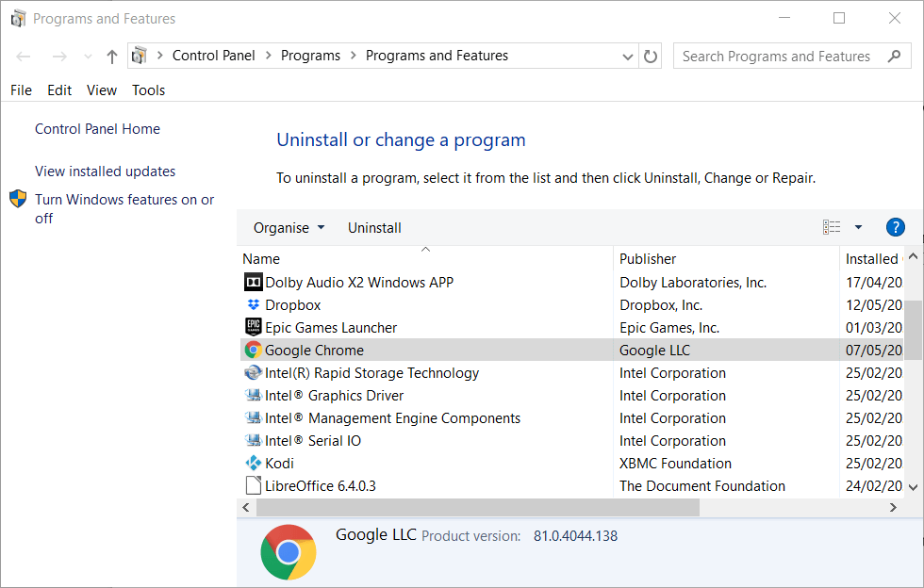Click Dolby Laboratories, Inc. publisher cell

pyautogui.click(x=692, y=282)
